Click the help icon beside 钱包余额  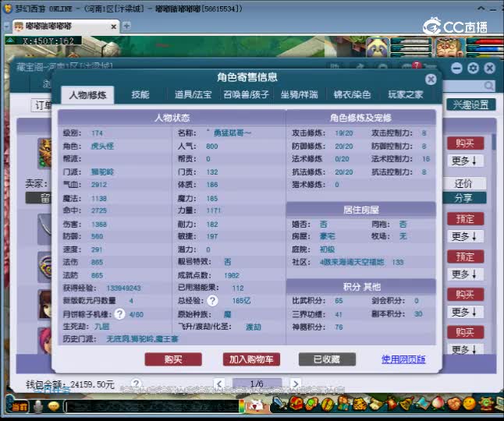click(136, 384)
